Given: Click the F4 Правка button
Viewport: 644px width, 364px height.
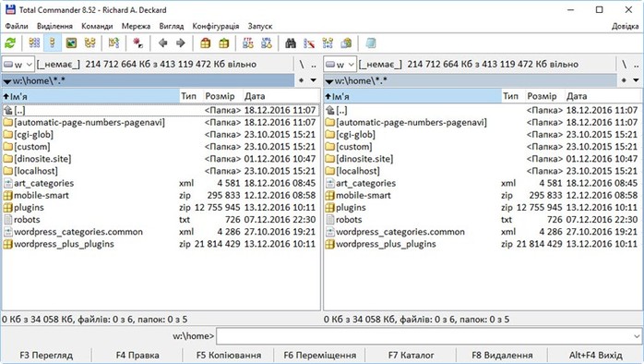Looking at the screenshot, I should tap(137, 355).
